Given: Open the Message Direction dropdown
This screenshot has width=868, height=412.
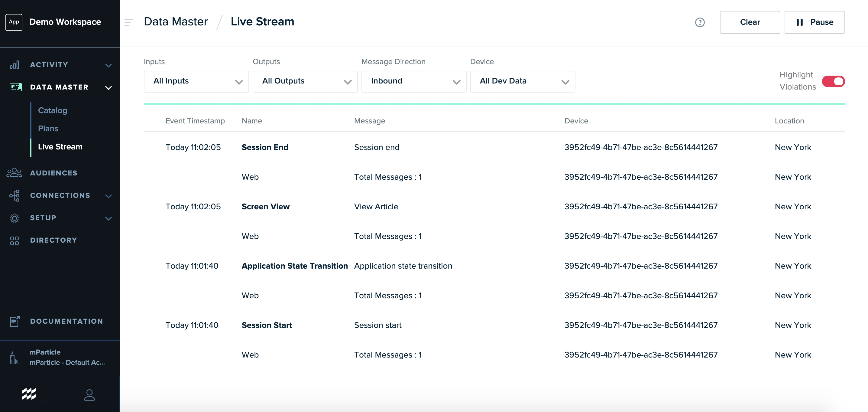Looking at the screenshot, I should pos(413,81).
